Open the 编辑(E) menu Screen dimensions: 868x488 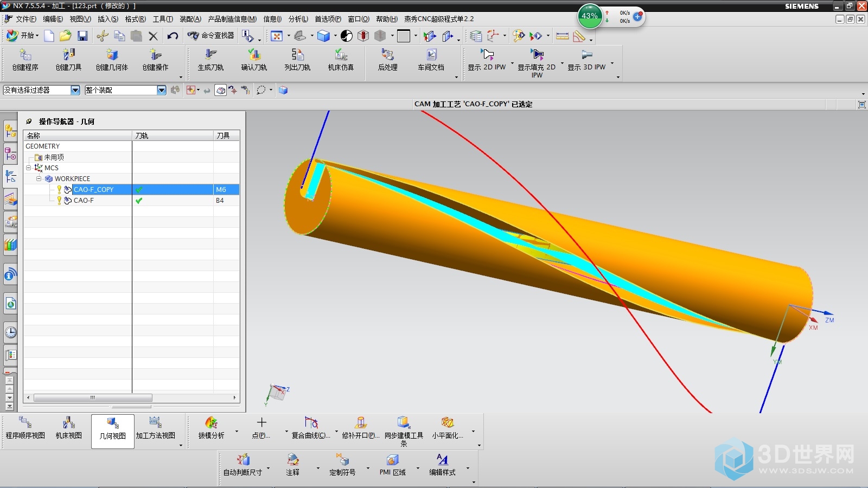click(53, 19)
